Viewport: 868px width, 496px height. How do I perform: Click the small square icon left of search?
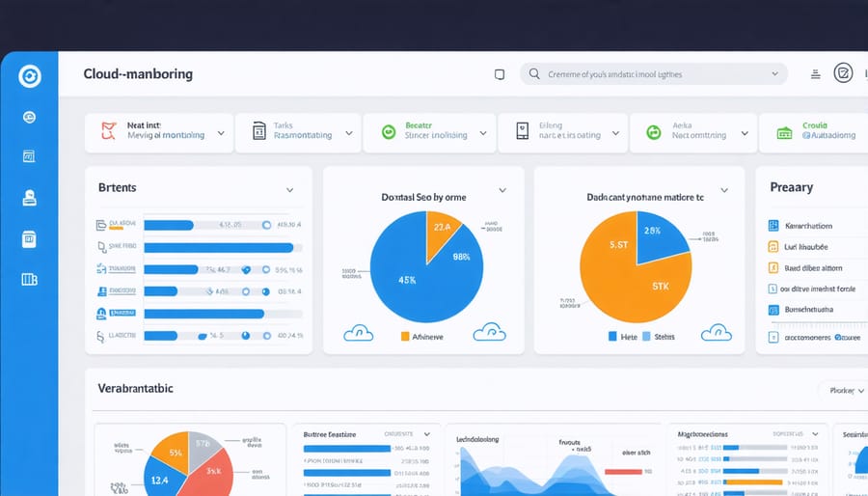pos(500,74)
